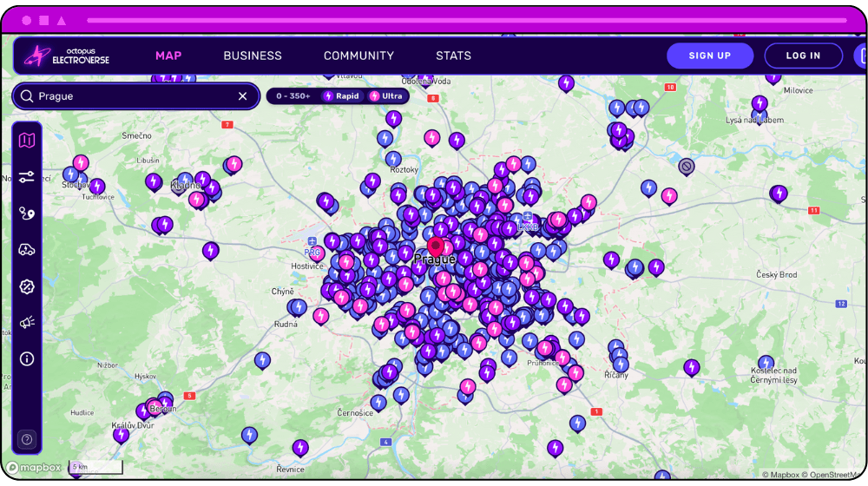
Task: Select the blue charger marker near Říčany
Action: (621, 364)
